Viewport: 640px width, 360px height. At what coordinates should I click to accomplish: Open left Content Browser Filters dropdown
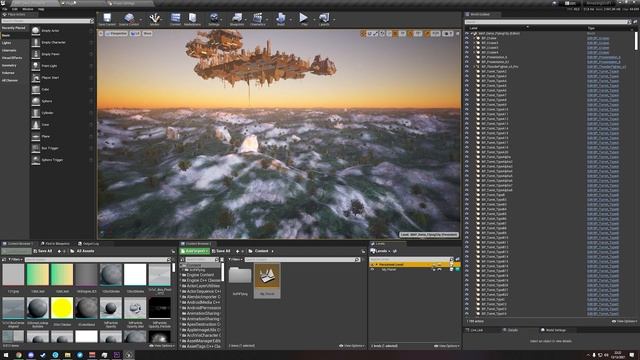pyautogui.click(x=15, y=260)
